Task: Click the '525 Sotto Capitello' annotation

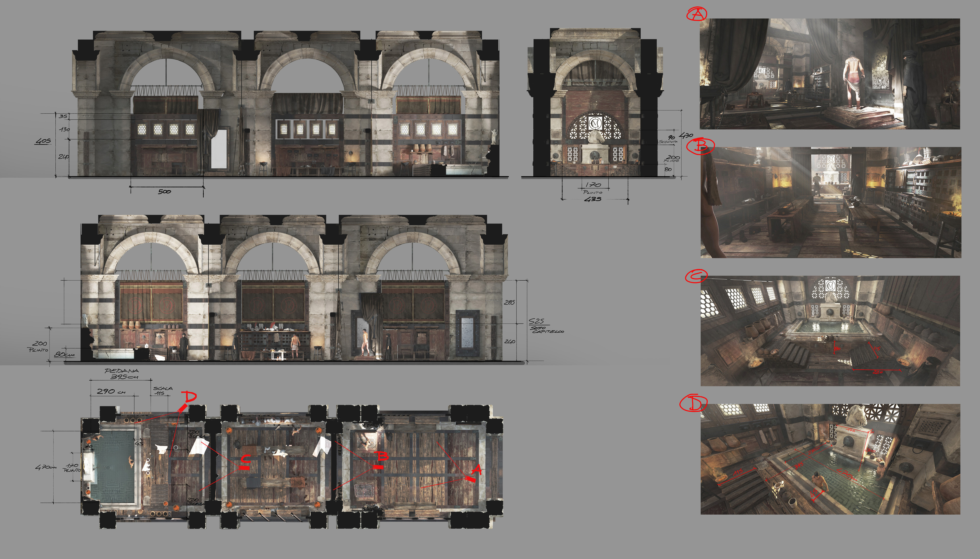Action: pos(546,326)
